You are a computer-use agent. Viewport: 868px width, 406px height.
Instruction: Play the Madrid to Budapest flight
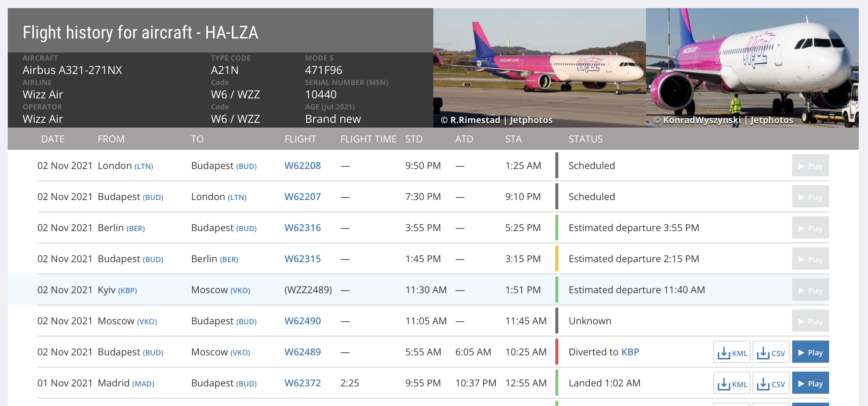[810, 383]
